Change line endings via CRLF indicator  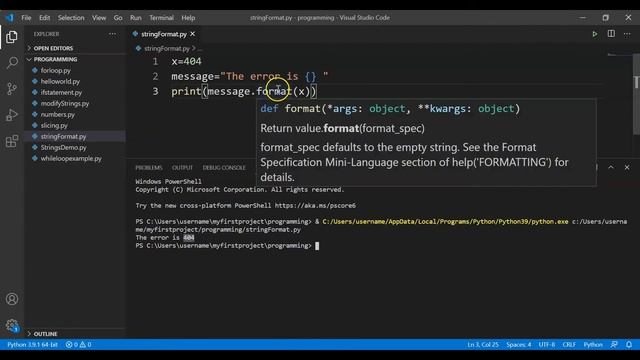coord(569,344)
